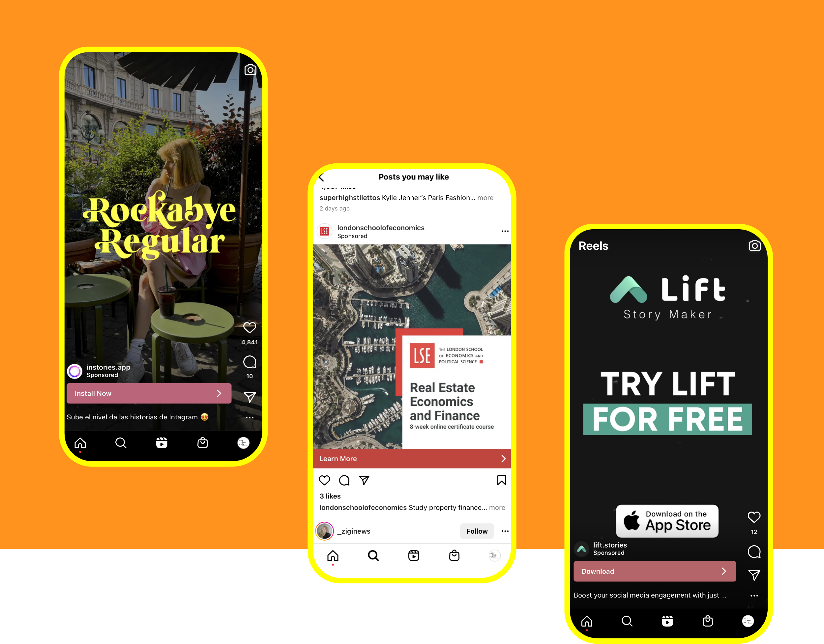Click Learn More on LSE Real Estate ad

pos(413,459)
